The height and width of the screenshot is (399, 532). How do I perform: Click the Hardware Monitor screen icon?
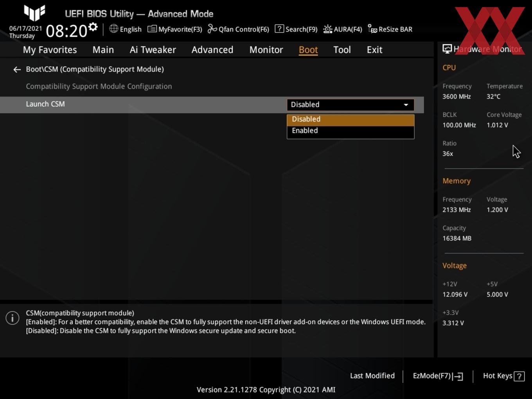pyautogui.click(x=447, y=49)
